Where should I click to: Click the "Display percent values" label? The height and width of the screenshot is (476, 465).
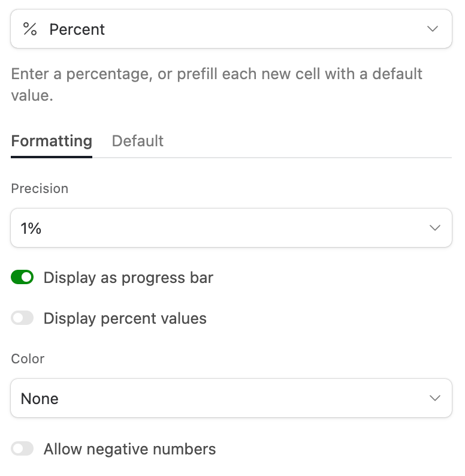click(125, 319)
